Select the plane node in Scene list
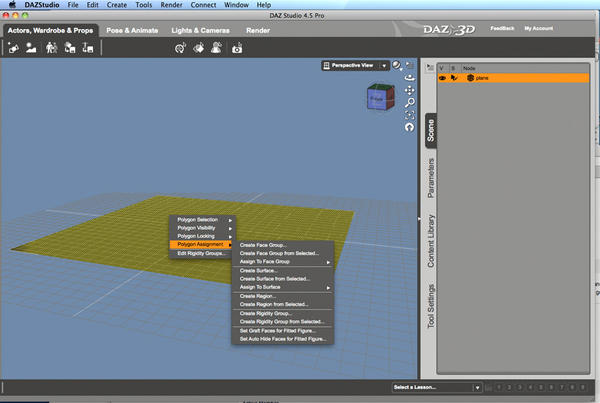The image size is (600, 403). tap(513, 78)
